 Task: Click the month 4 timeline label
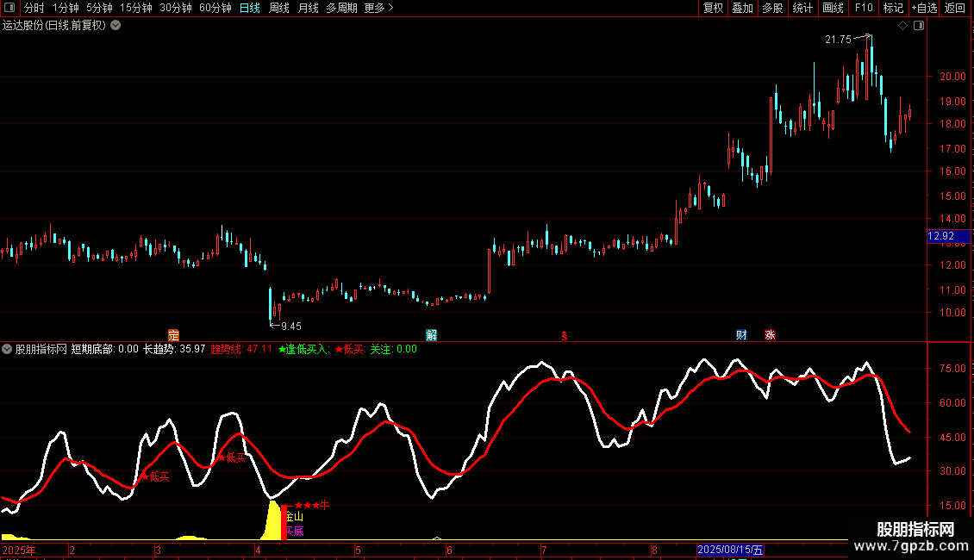(258, 550)
